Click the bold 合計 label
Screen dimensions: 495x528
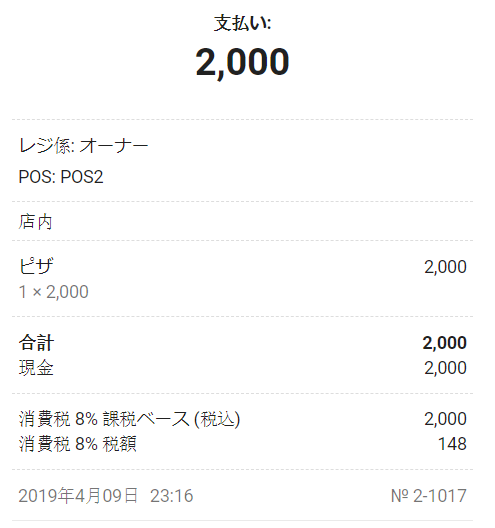tap(36, 343)
